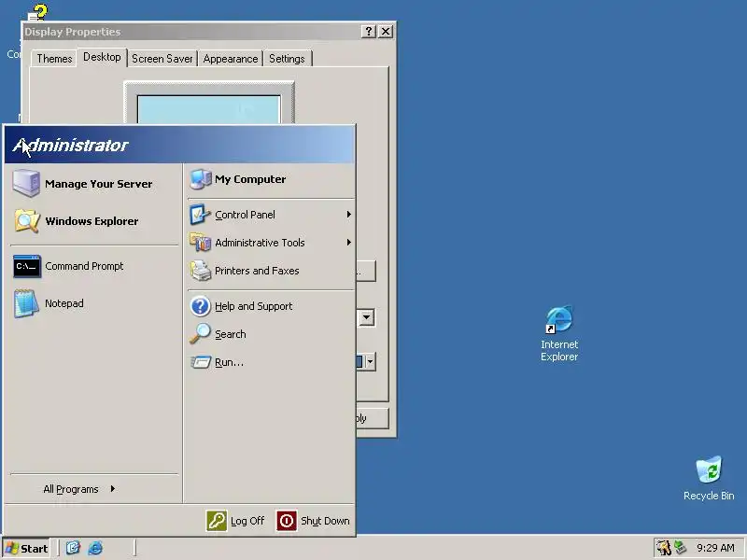This screenshot has width=747, height=560.
Task: Click Printers and Faxes label text
Action: tap(257, 271)
